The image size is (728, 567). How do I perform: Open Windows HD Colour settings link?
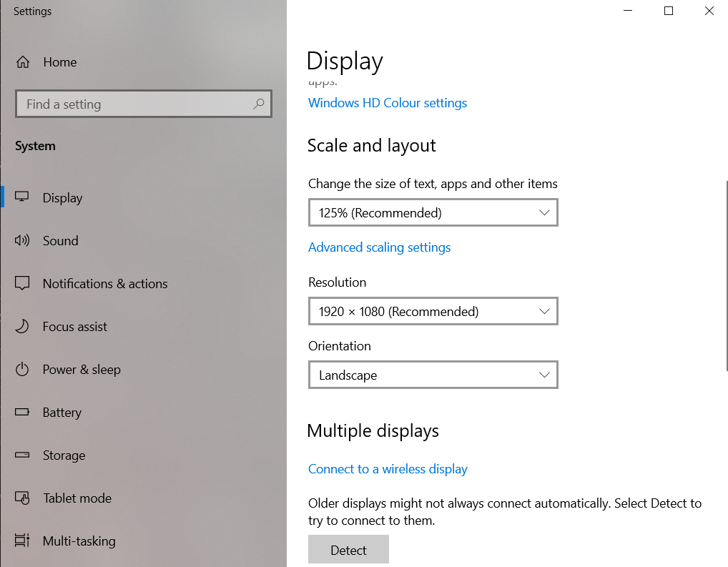pyautogui.click(x=387, y=103)
